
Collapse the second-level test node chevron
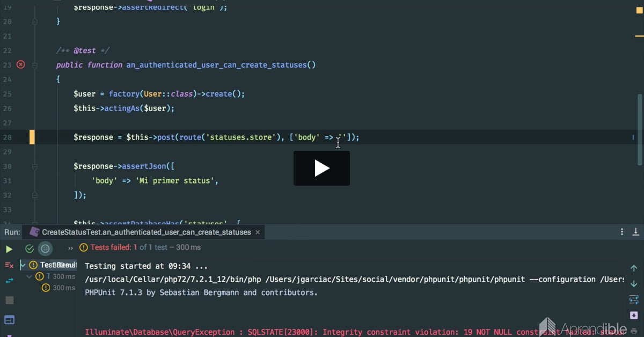pos(29,276)
